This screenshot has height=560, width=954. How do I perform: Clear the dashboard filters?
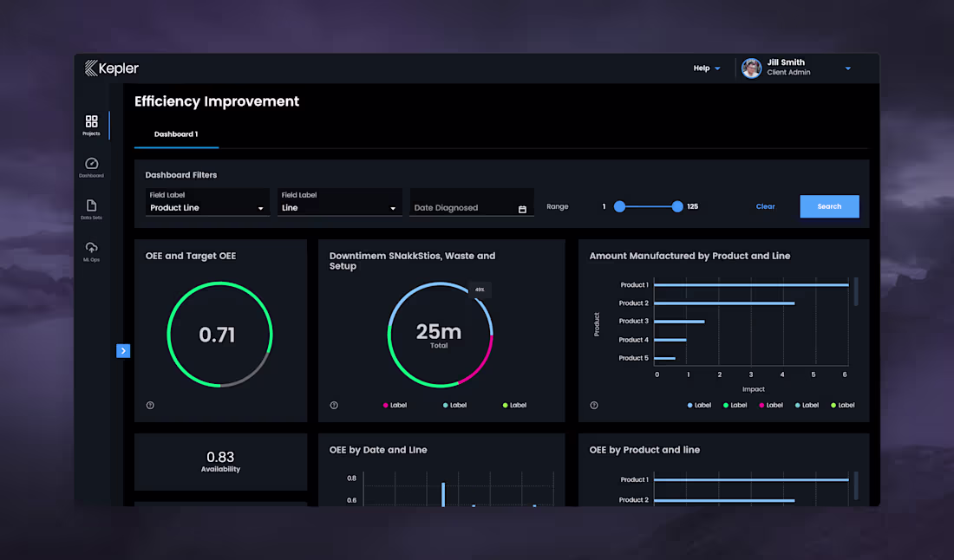coord(765,206)
